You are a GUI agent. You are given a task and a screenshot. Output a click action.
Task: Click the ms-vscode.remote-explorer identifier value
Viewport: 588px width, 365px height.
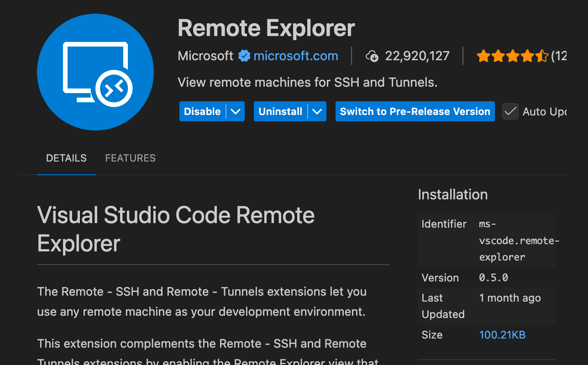519,240
